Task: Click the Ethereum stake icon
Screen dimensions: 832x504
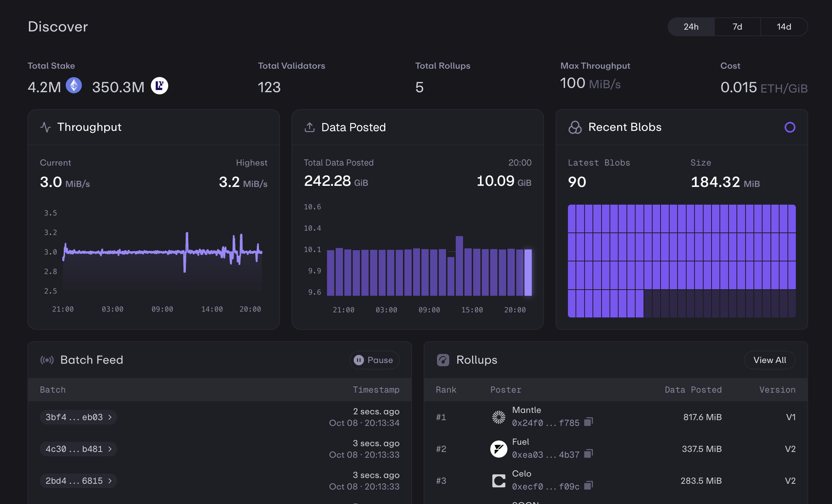Action: 74,86
